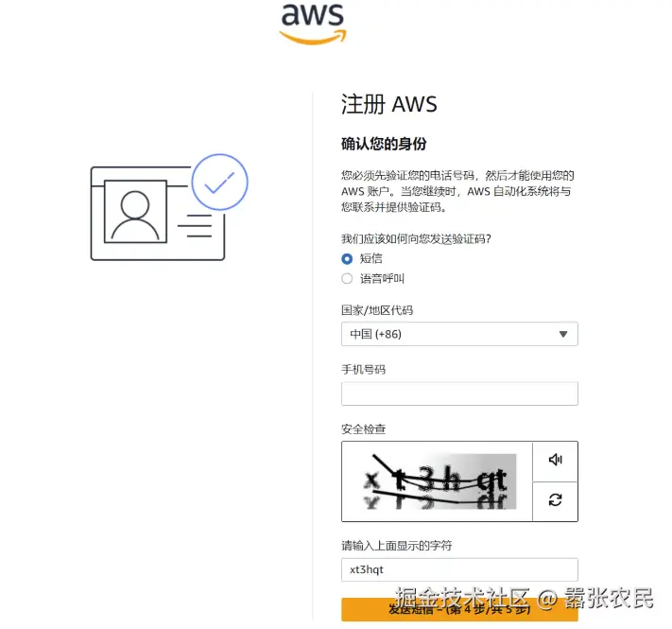
Task: Open the 中国 (+86) country code dropdown
Action: point(459,334)
